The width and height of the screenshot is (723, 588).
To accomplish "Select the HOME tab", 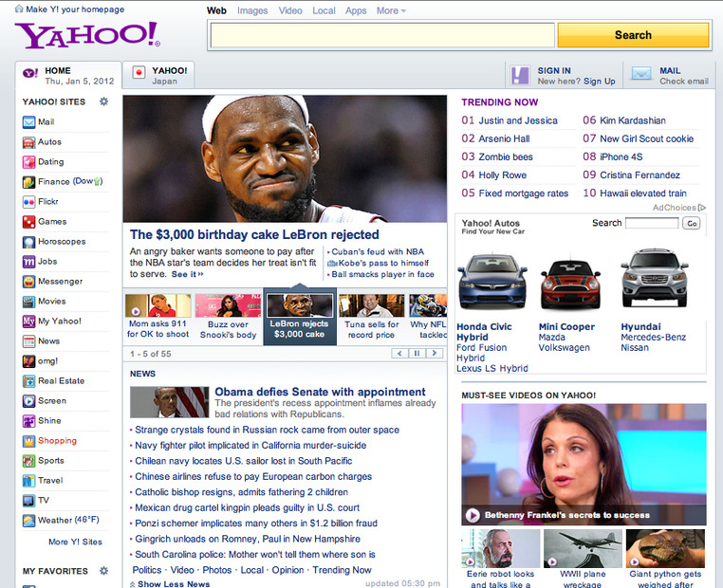I will [x=68, y=76].
